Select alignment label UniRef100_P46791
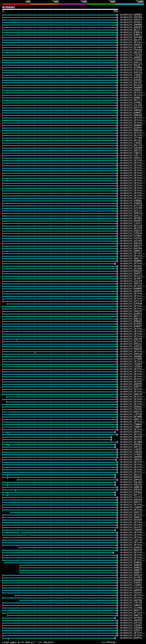The image size is (146, 644). pyautogui.click(x=131, y=239)
